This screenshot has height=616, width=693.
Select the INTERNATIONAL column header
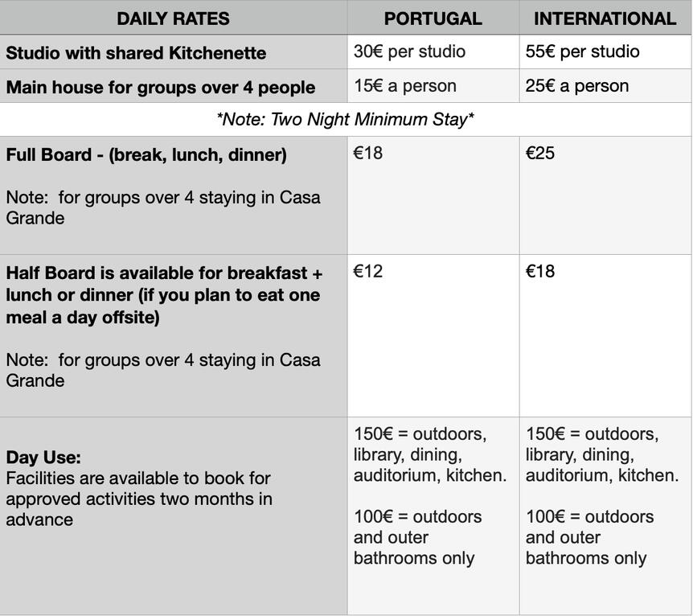point(605,18)
